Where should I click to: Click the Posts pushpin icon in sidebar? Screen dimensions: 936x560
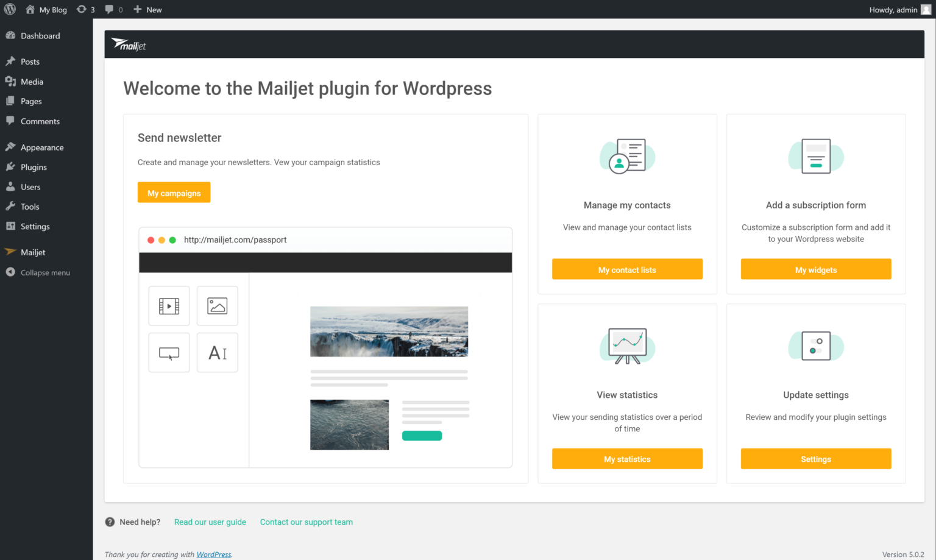(11, 61)
